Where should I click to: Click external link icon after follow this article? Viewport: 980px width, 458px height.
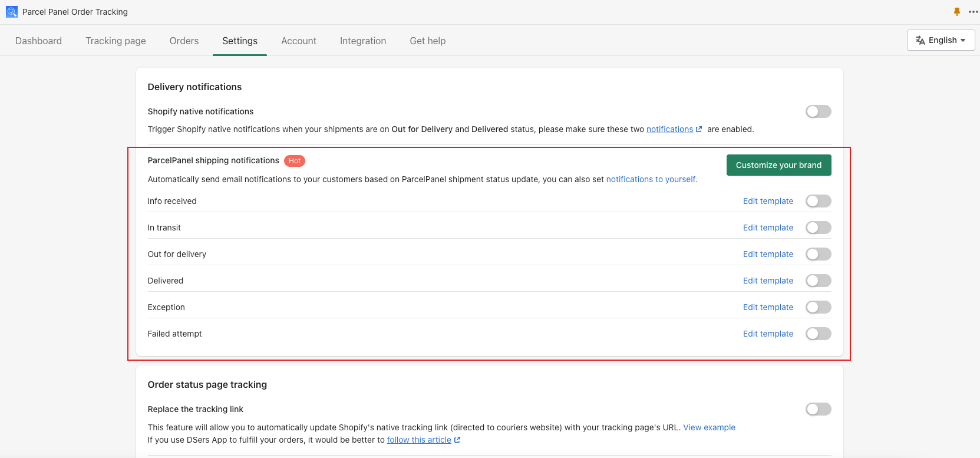click(x=457, y=440)
